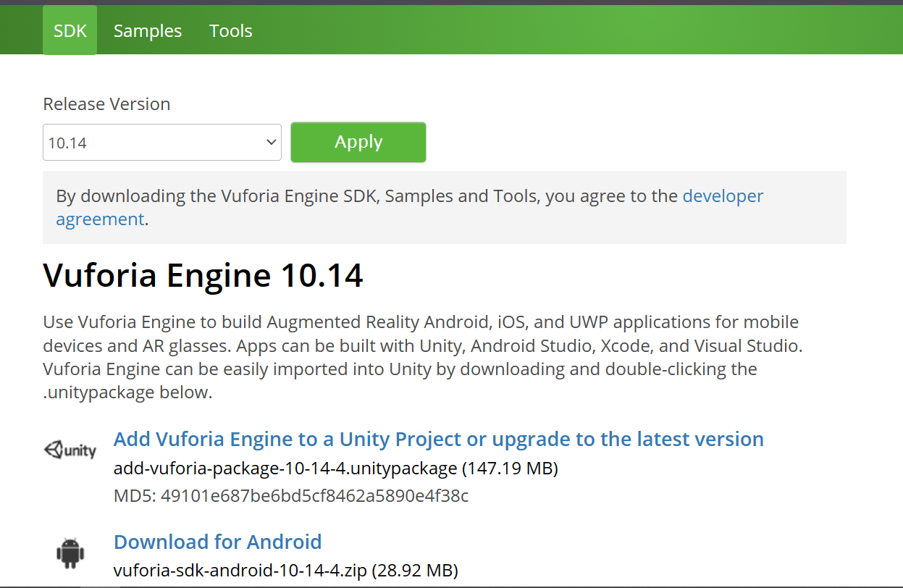The height and width of the screenshot is (588, 903).
Task: Click vuforia-sdk-android-10-14-4.zip file name text
Action: tap(240, 571)
